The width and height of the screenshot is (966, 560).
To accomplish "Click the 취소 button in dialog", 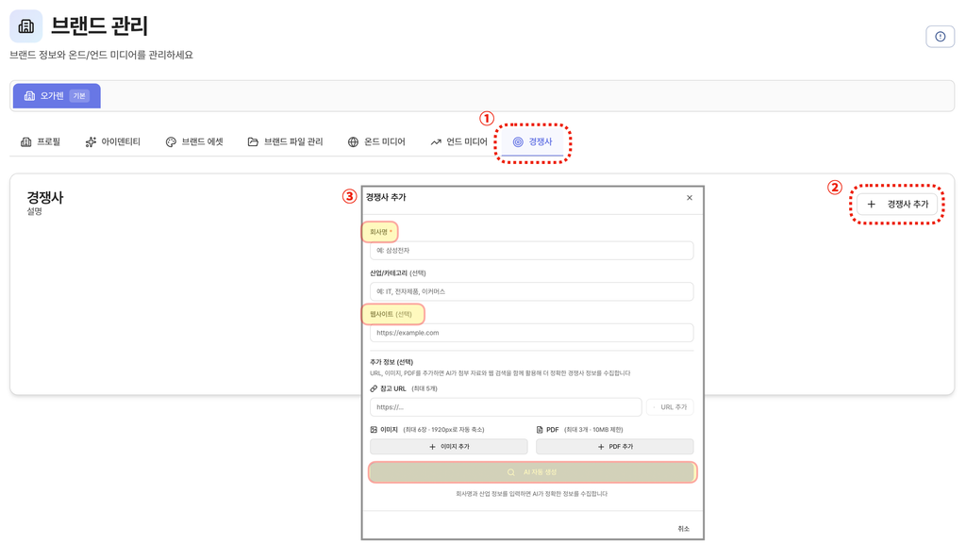I will (x=683, y=529).
